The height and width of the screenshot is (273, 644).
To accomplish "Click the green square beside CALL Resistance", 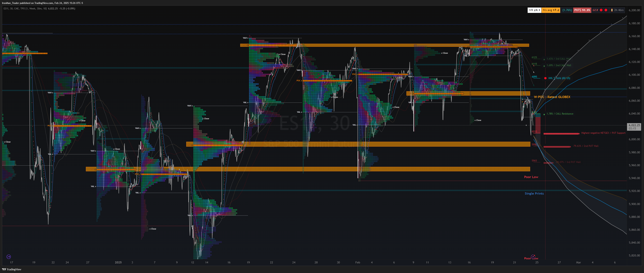I will click(544, 114).
